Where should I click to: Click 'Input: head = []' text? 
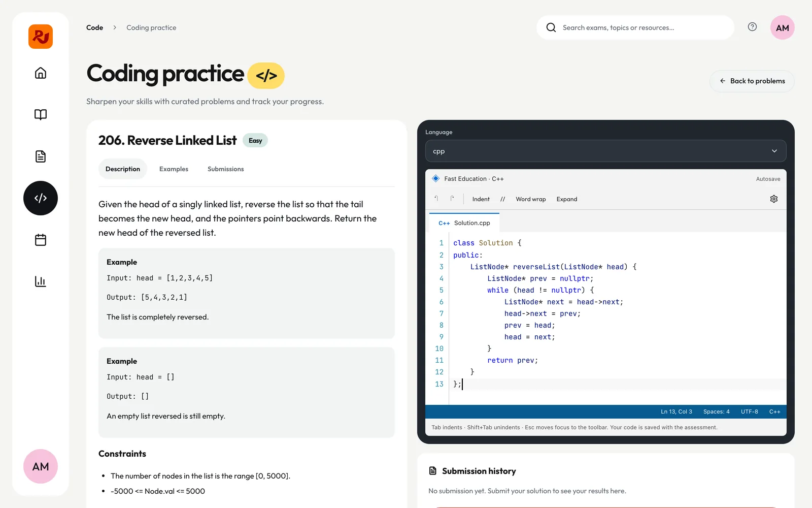click(x=141, y=377)
